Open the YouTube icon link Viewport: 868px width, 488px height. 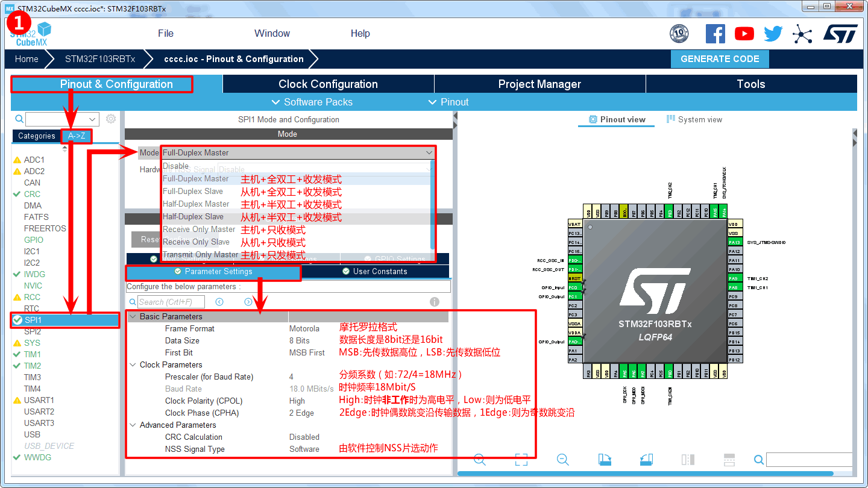[x=744, y=34]
